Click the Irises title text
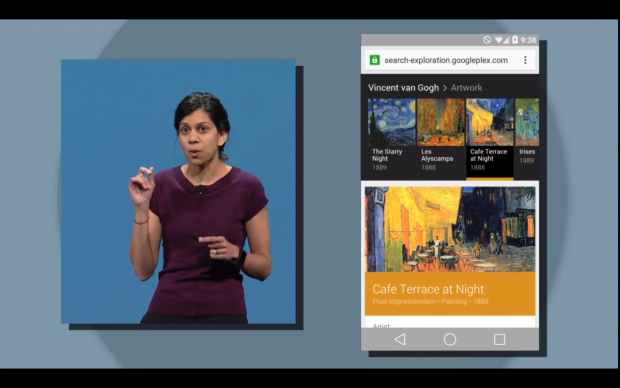Image resolution: width=620 pixels, height=388 pixels. (x=527, y=151)
